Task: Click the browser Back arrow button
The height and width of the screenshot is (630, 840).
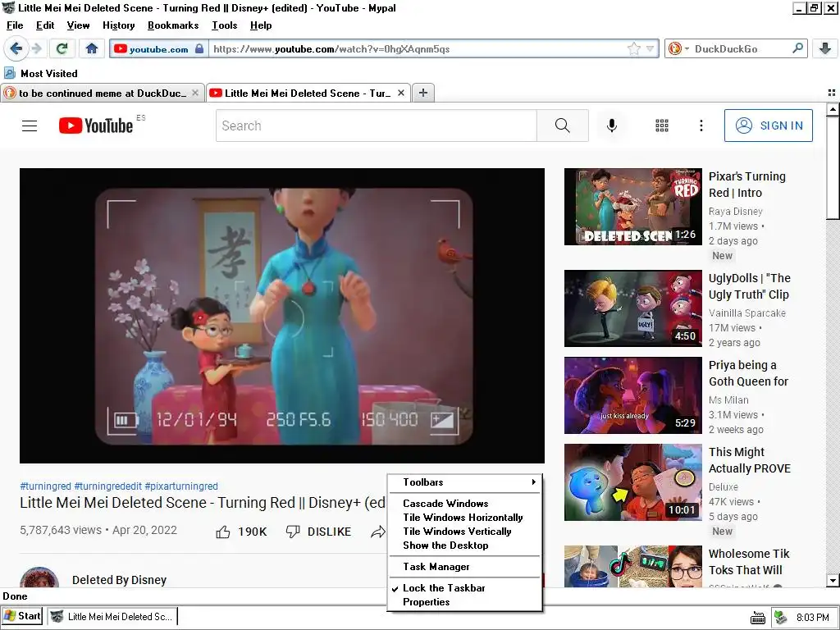Action: click(16, 48)
